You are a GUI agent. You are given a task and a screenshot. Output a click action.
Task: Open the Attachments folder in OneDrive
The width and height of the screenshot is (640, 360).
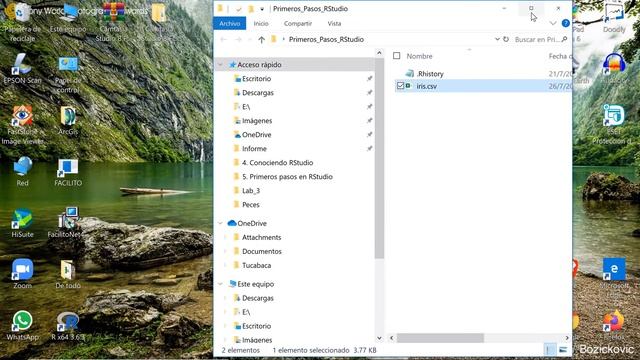pyautogui.click(x=261, y=237)
